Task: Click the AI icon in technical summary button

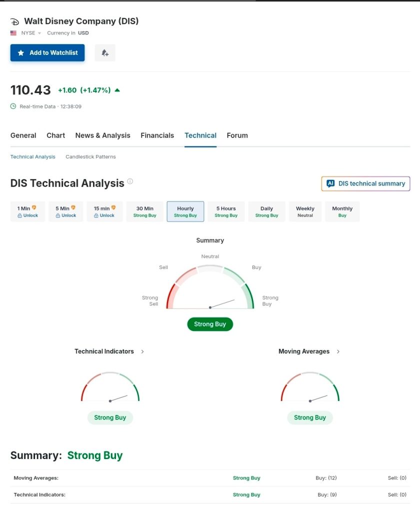Action: coord(330,183)
